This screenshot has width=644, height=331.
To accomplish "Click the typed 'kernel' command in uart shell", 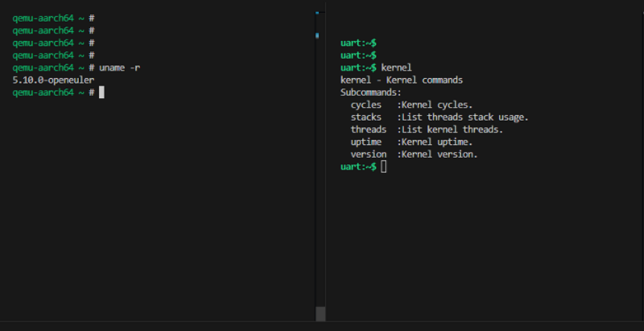I will [396, 68].
